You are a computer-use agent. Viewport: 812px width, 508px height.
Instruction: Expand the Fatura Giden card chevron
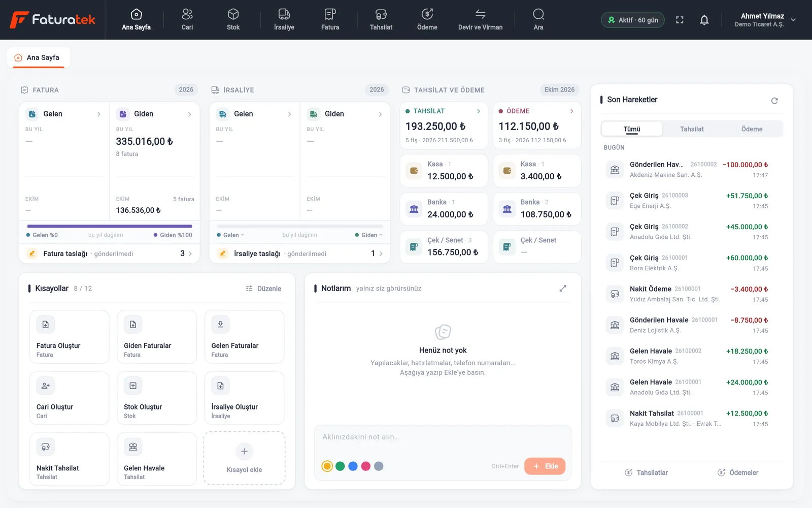coord(190,114)
